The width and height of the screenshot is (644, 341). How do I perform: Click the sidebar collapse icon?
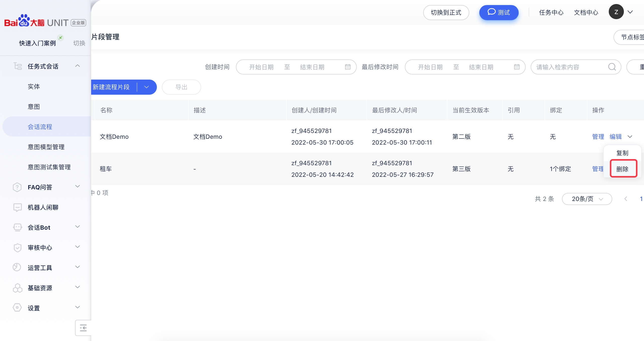[83, 328]
